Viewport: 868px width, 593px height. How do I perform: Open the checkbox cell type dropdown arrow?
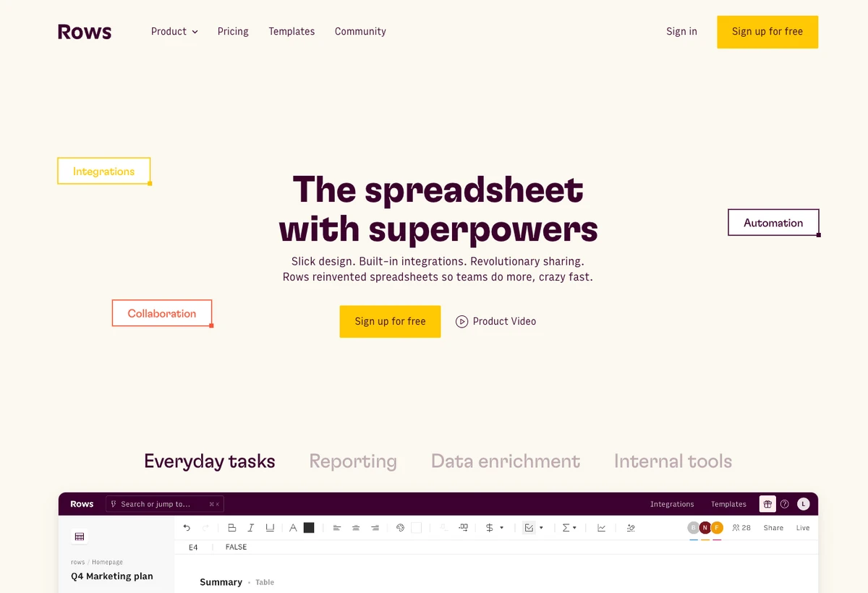tap(541, 528)
